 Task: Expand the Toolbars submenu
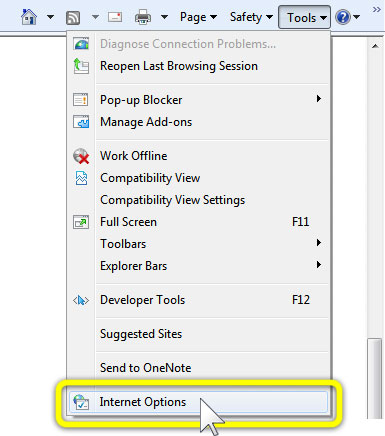(x=319, y=243)
